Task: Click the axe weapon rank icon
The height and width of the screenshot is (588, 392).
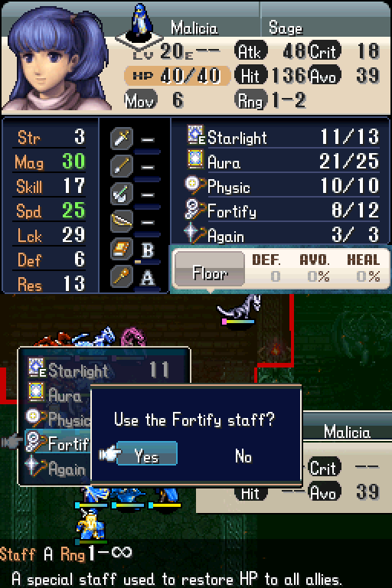Action: click(122, 194)
